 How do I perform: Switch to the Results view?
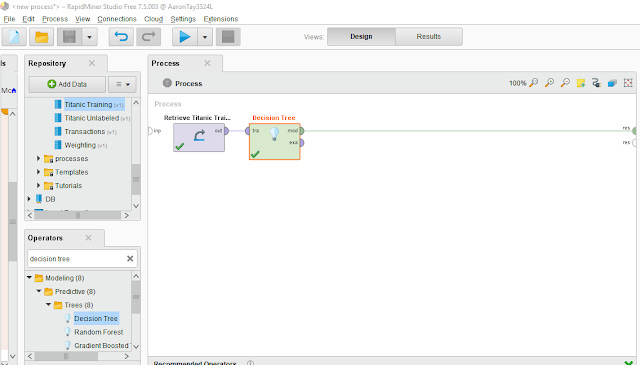point(429,37)
